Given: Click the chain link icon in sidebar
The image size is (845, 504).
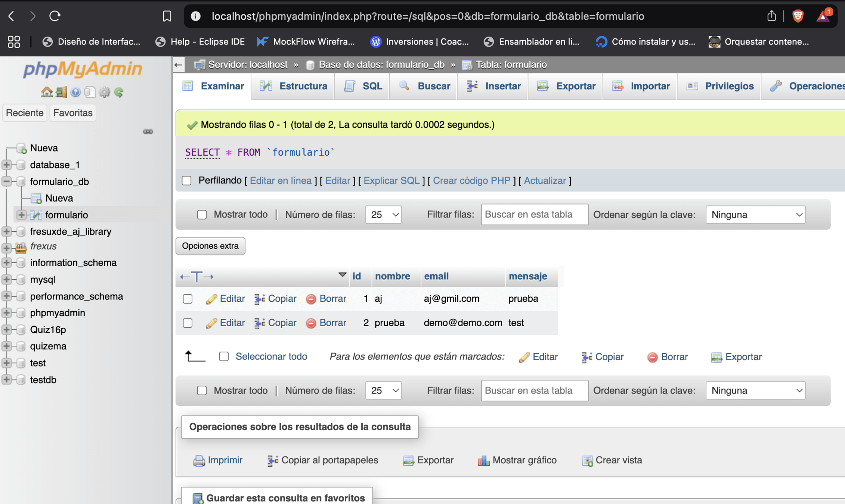Looking at the screenshot, I should (148, 131).
